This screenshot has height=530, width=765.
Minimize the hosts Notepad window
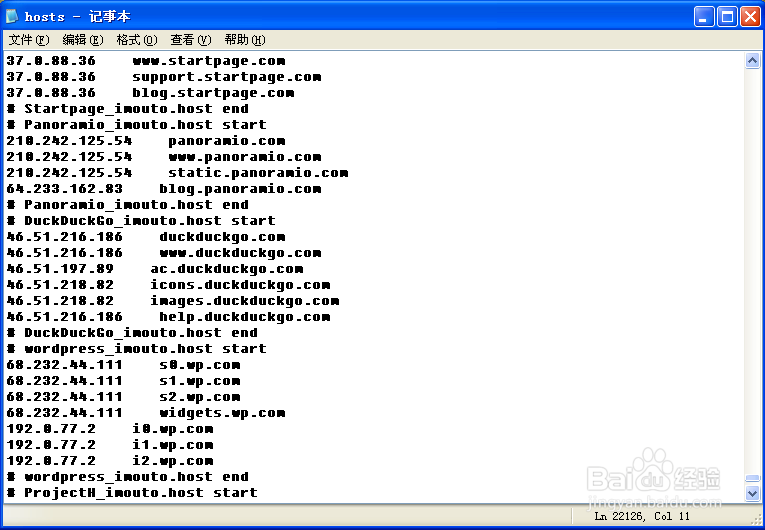click(704, 17)
